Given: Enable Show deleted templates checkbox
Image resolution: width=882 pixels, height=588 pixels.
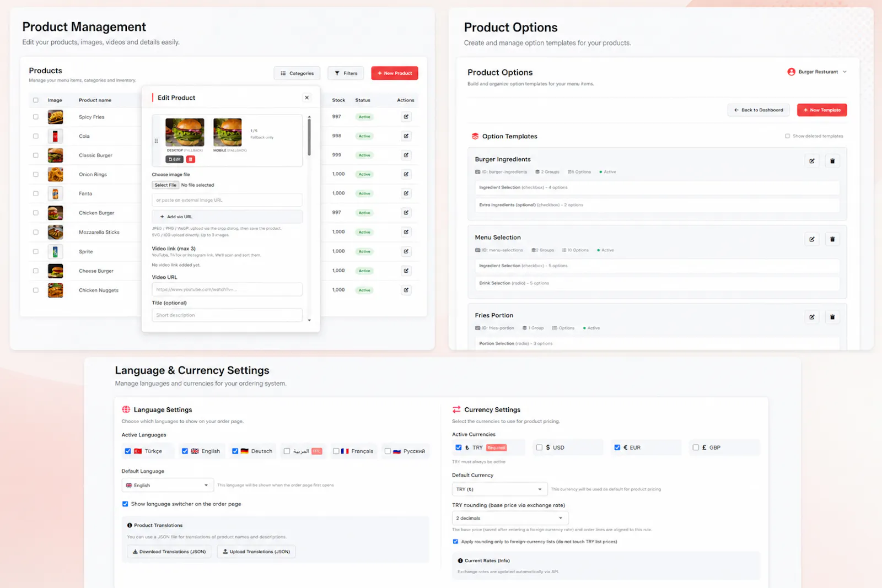Looking at the screenshot, I should pos(787,136).
